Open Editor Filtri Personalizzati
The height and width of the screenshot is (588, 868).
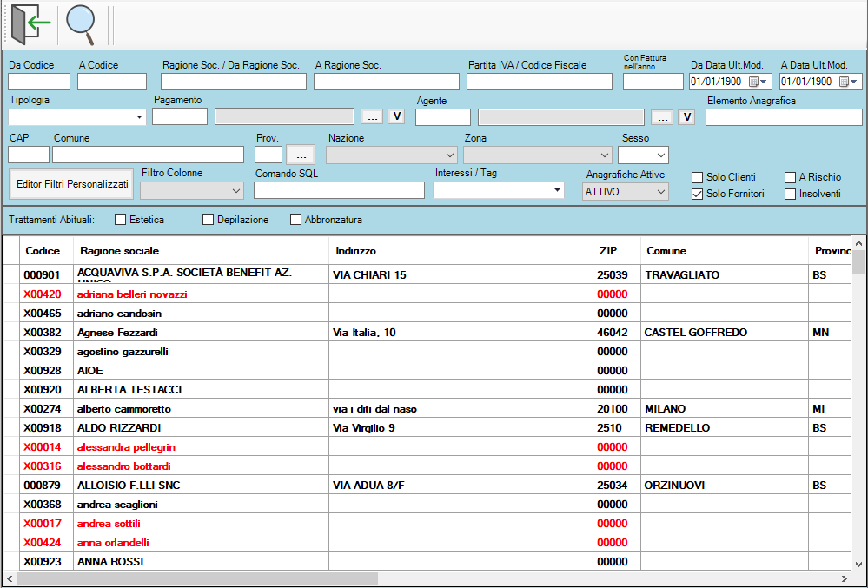pos(71,184)
